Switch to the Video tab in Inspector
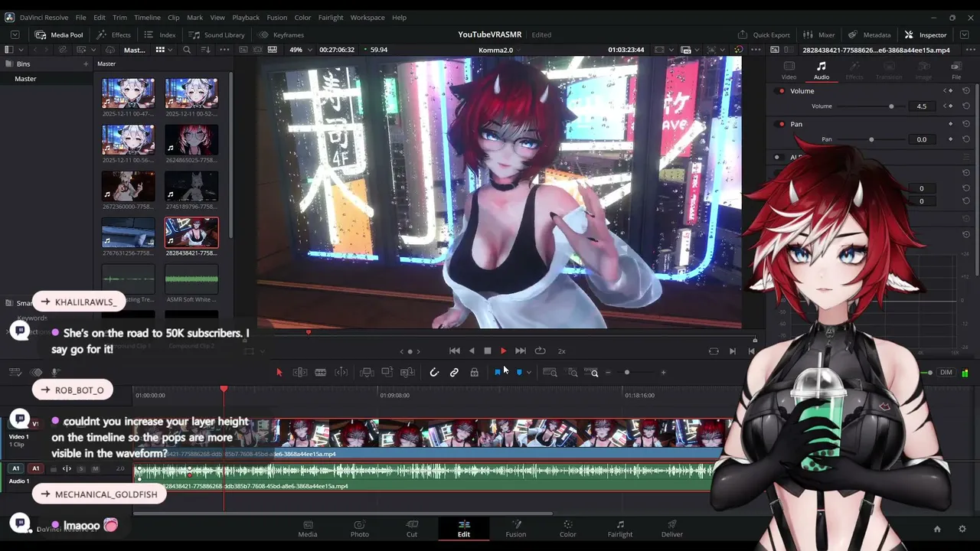This screenshot has width=980, height=551. coord(789,71)
